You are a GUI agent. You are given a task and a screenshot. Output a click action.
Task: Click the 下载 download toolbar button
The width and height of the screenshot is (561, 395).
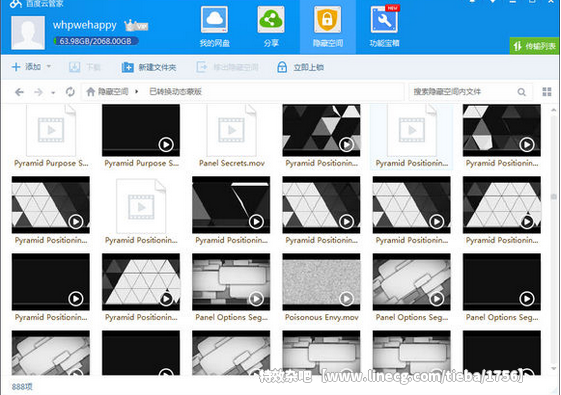coord(85,67)
